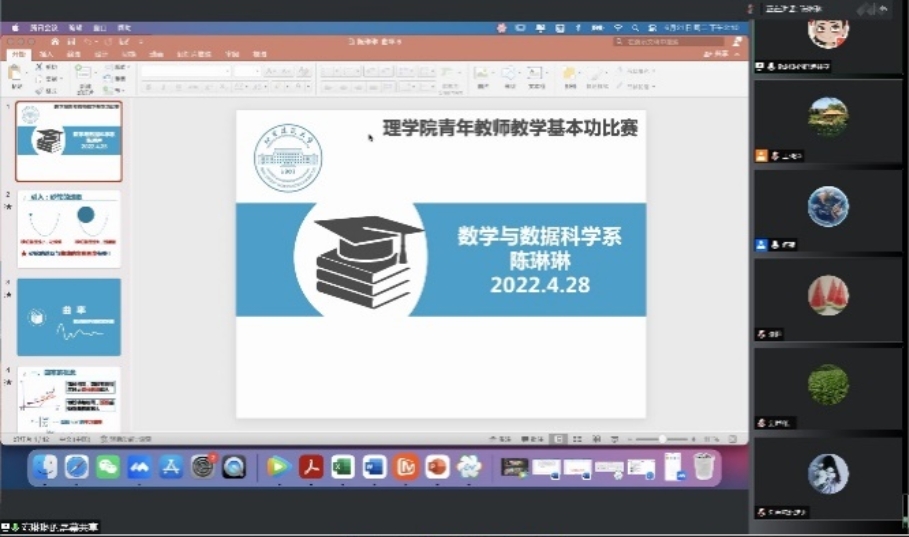909x537 pixels.
Task: Open Microsoft Excel from the Dock
Action: tap(342, 467)
